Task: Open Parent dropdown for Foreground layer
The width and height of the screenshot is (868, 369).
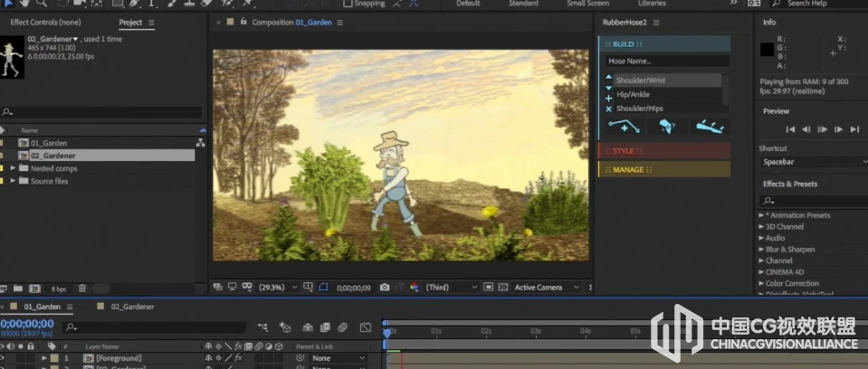Action: pos(338,358)
